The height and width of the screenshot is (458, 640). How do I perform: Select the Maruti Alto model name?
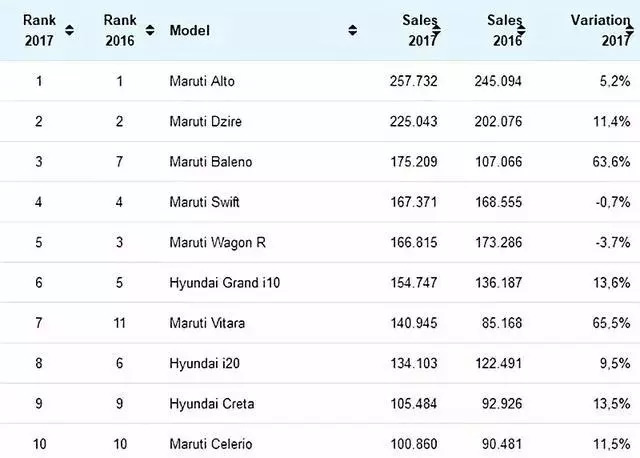(x=202, y=81)
